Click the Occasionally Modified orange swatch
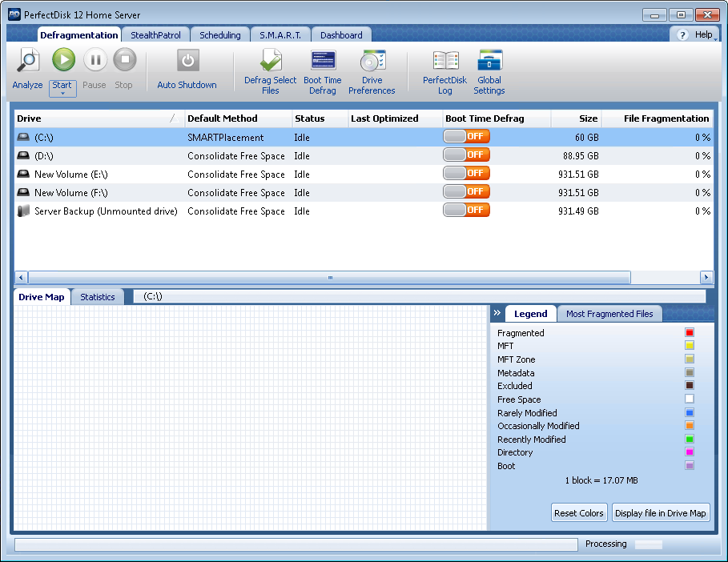 click(x=690, y=426)
